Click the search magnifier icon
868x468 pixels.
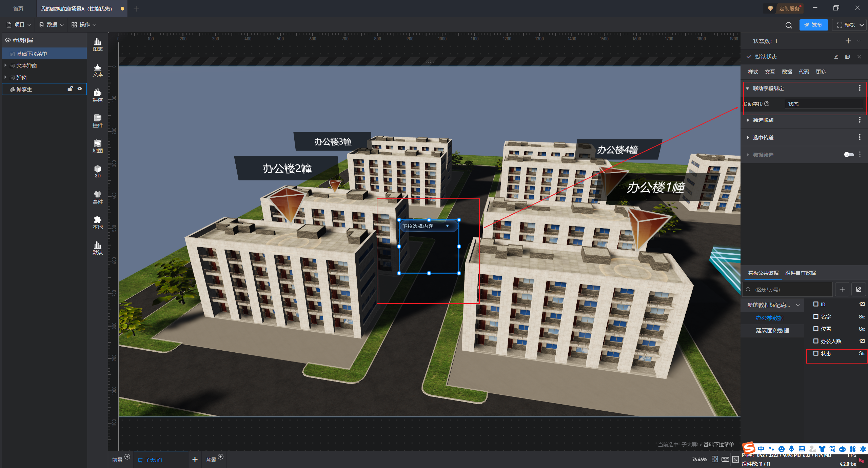pyautogui.click(x=789, y=25)
